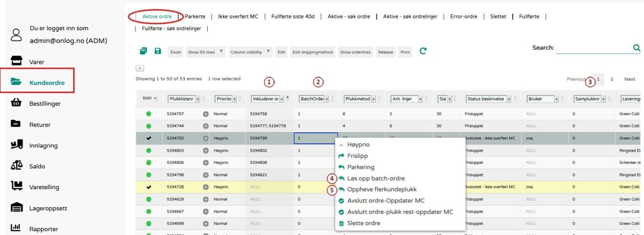Click the plus icon on order 5194757
This screenshot has width=644, height=235.
pyautogui.click(x=206, y=114)
